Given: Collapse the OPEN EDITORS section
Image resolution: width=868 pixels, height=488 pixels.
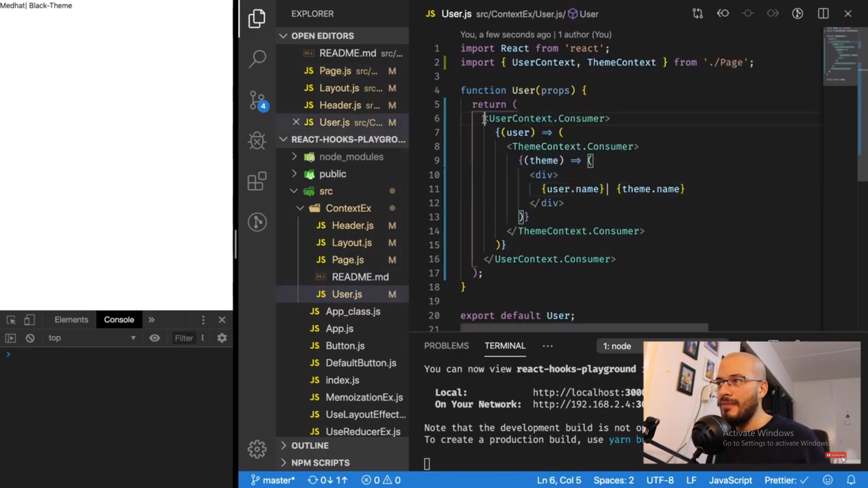Looking at the screenshot, I should click(x=342, y=36).
